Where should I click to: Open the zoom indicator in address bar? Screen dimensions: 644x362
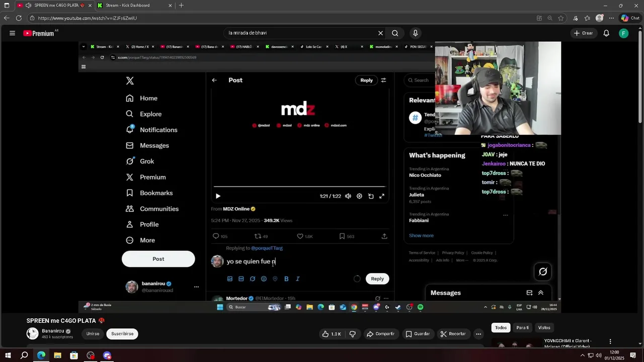click(x=550, y=18)
